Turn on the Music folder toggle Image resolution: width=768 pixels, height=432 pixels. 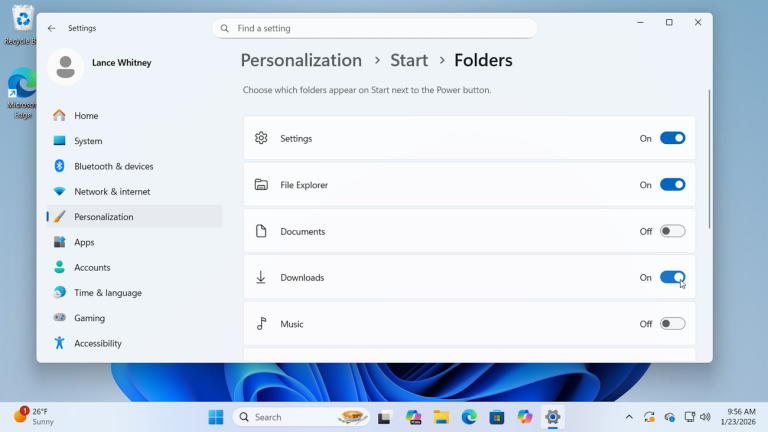tap(672, 324)
